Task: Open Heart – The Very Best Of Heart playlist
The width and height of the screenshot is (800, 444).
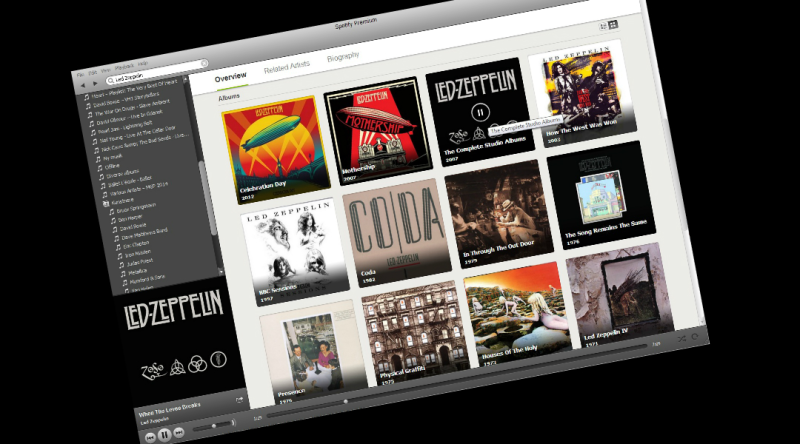Action: click(x=134, y=88)
